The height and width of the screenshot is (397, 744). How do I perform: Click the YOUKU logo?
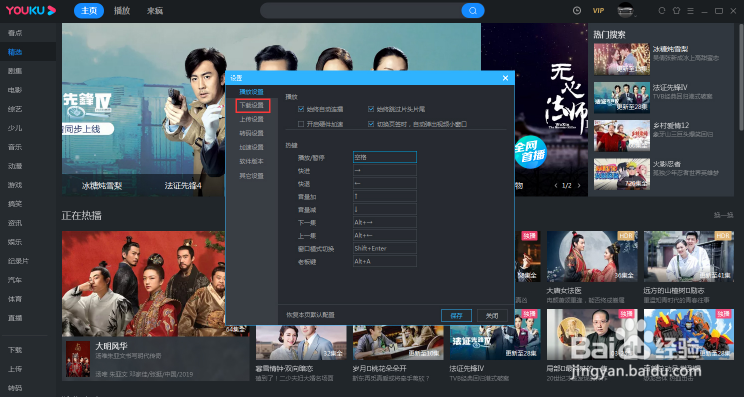tap(31, 10)
